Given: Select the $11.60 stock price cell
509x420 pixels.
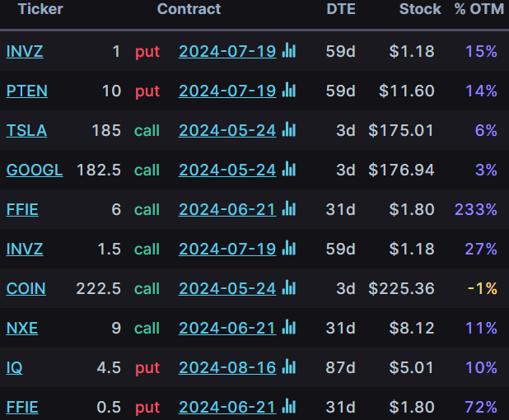Looking at the screenshot, I should click(406, 91).
